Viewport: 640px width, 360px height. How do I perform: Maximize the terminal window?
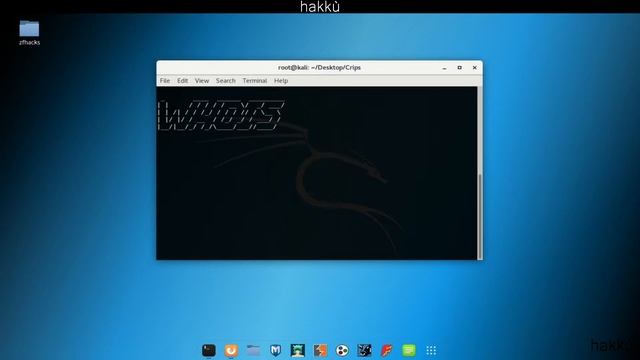click(x=460, y=68)
